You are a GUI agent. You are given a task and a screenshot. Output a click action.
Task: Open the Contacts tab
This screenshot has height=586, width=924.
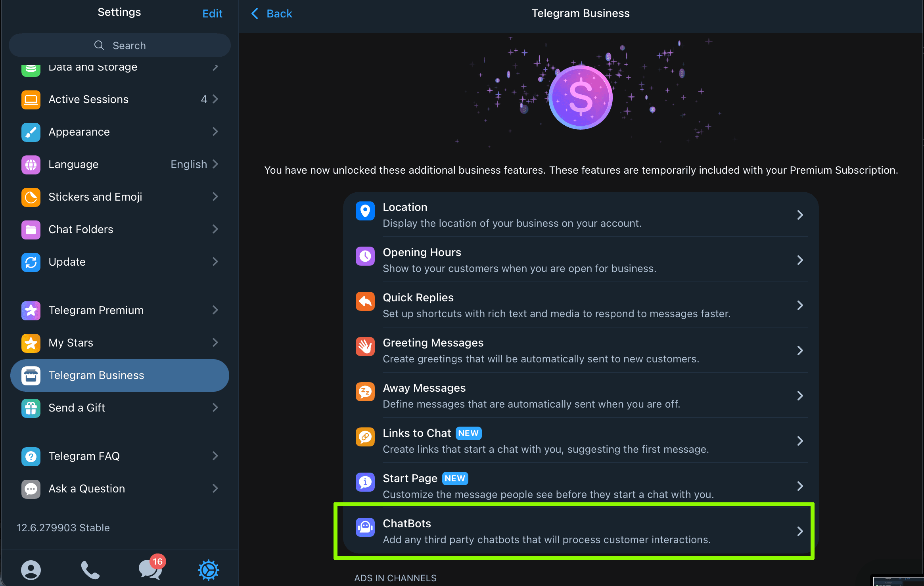(31, 570)
